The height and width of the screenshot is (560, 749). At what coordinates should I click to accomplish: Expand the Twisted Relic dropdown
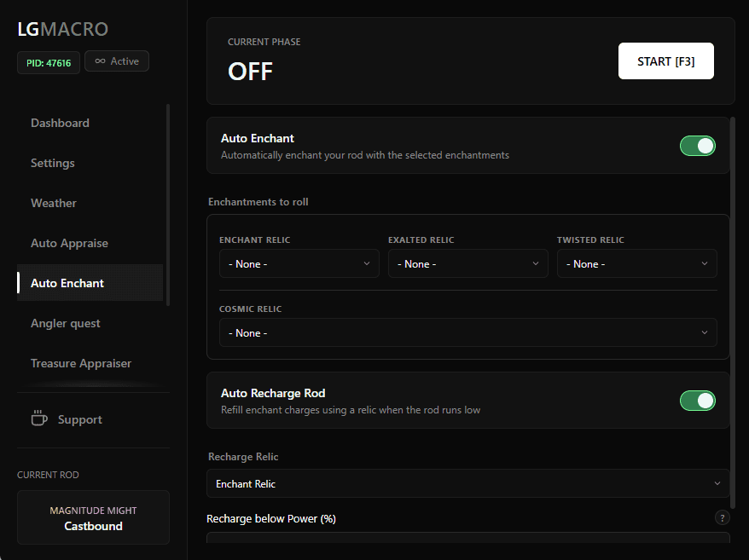(x=636, y=263)
